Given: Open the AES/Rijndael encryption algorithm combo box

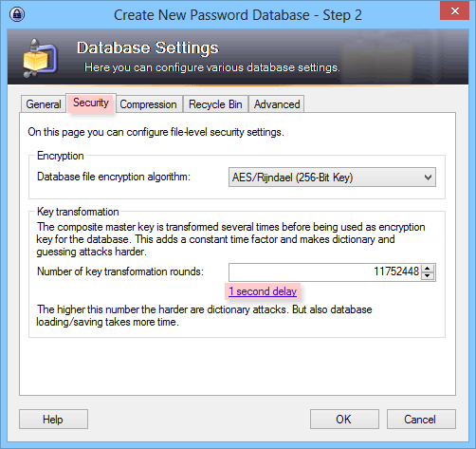Looking at the screenshot, I should point(332,178).
